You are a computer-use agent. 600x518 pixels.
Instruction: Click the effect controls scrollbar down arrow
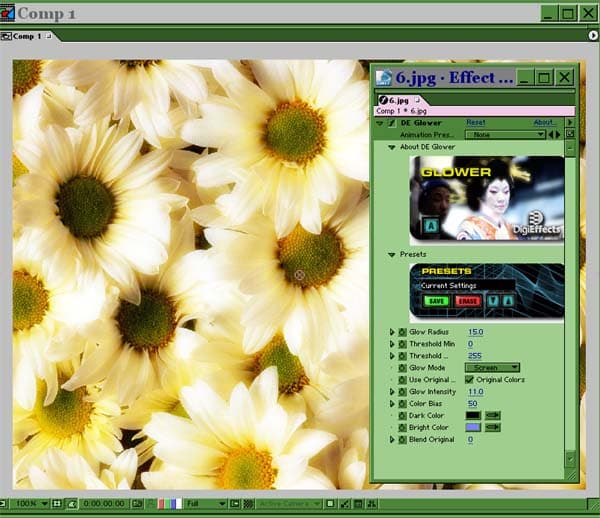click(x=570, y=458)
